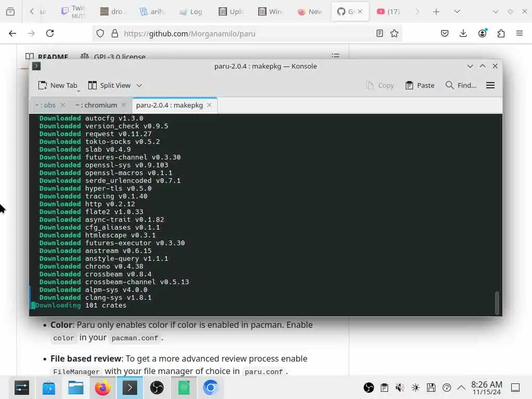The image size is (532, 399).
Task: Open Konsole hamburger menu
Action: 490,86
